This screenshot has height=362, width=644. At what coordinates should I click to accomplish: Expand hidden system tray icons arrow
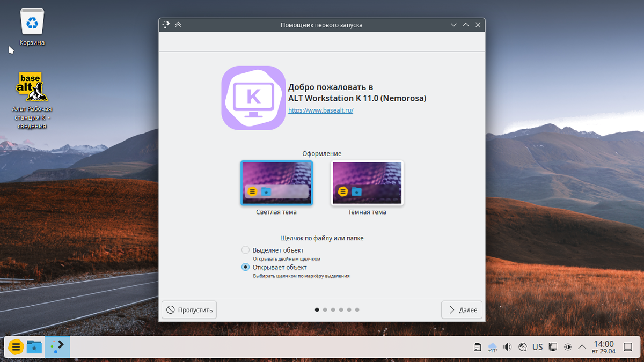point(582,347)
